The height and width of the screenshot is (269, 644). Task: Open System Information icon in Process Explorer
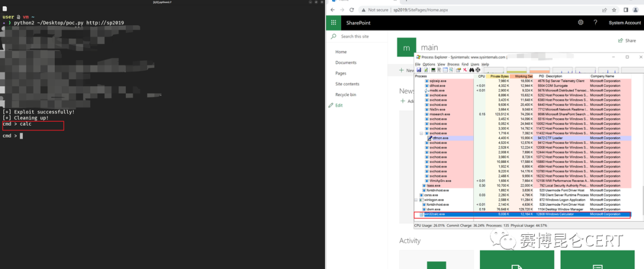point(434,70)
